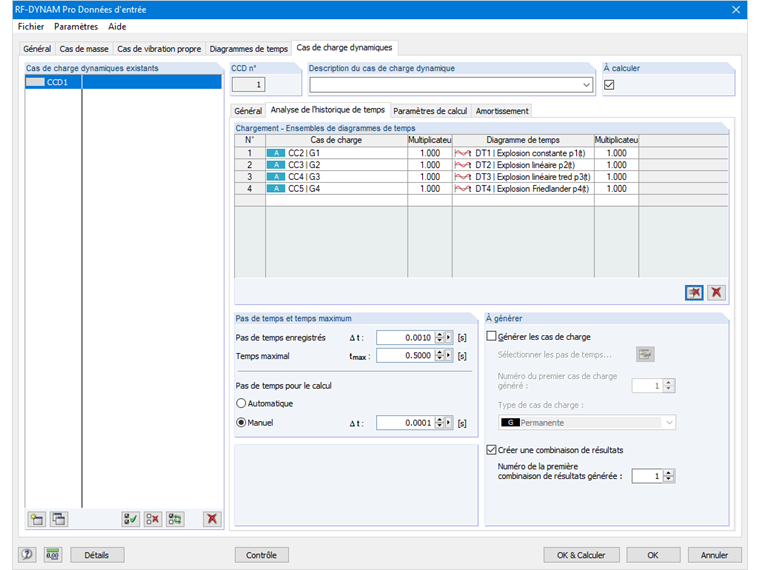760x570 pixels.
Task: Click the recorded time step 0.0010 field
Action: click(405, 337)
